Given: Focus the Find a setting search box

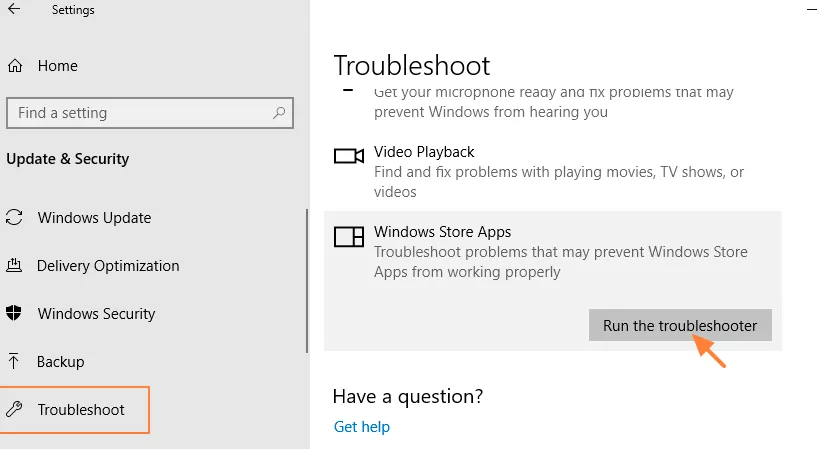Looking at the screenshot, I should pyautogui.click(x=150, y=113).
